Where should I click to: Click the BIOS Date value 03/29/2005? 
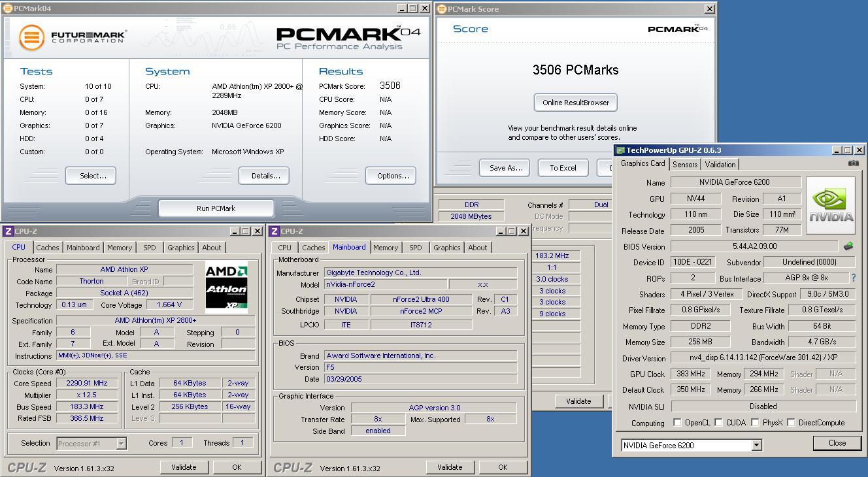[420, 379]
